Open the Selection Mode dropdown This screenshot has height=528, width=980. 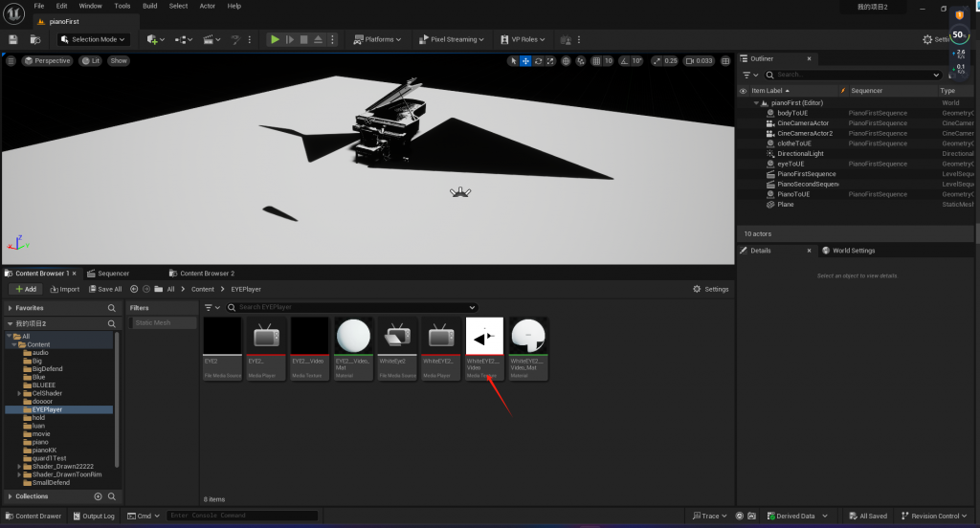point(94,39)
